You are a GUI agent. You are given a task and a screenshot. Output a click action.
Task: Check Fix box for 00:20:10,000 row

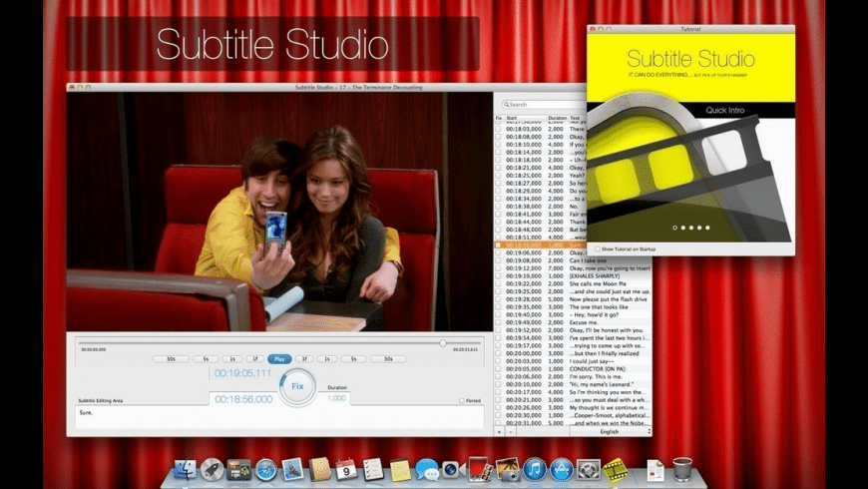[498, 384]
